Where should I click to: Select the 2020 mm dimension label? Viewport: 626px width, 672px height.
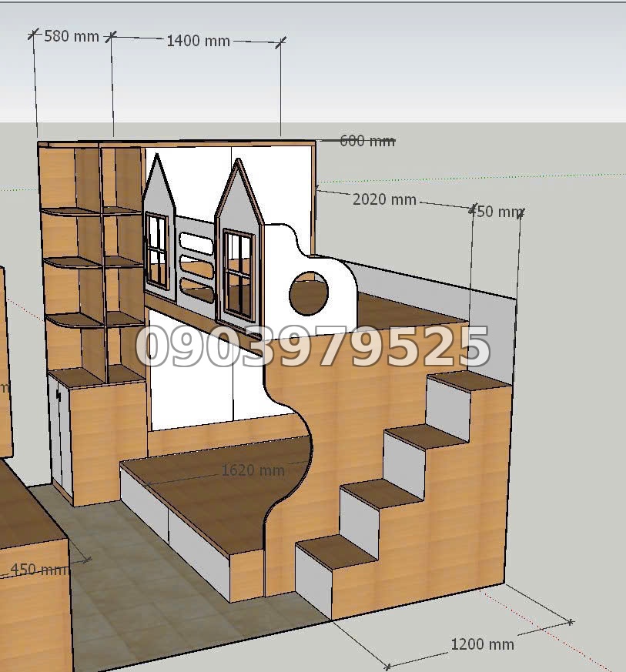click(x=384, y=199)
